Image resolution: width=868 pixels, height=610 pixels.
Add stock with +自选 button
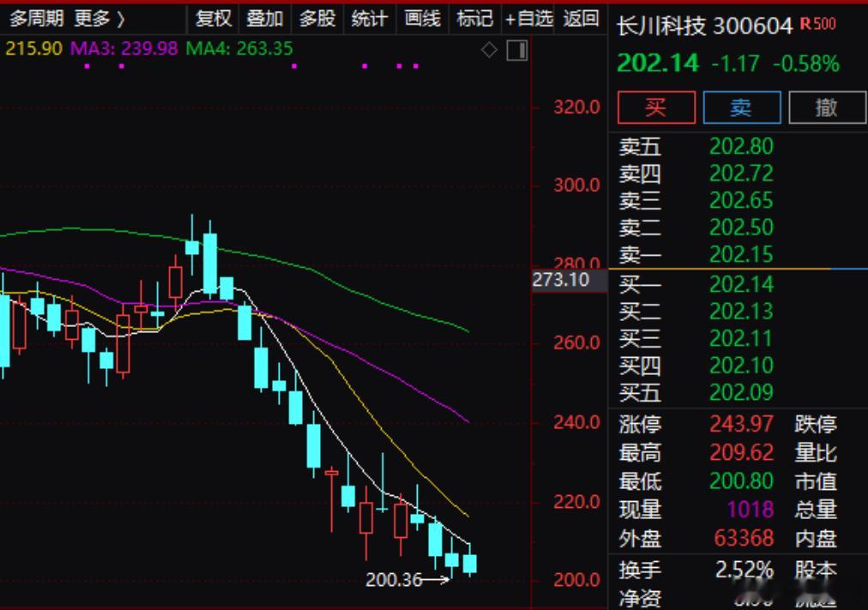click(x=528, y=19)
